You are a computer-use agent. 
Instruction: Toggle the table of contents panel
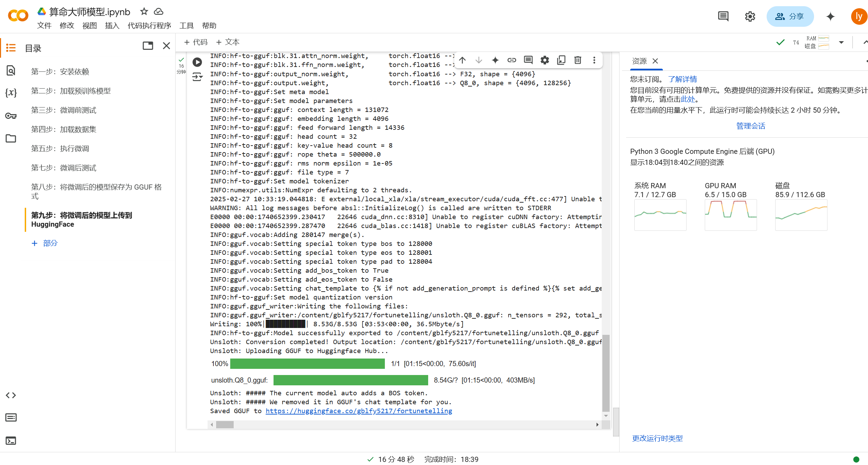point(11,48)
